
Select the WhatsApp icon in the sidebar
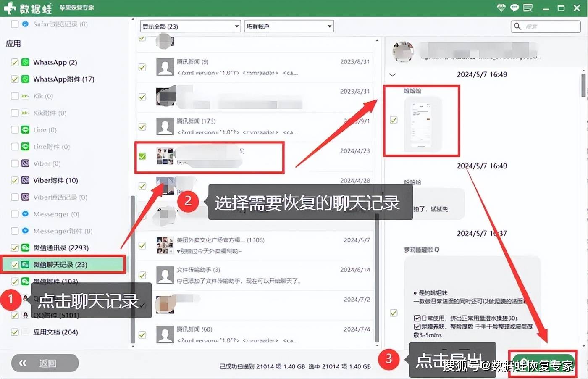tap(25, 62)
